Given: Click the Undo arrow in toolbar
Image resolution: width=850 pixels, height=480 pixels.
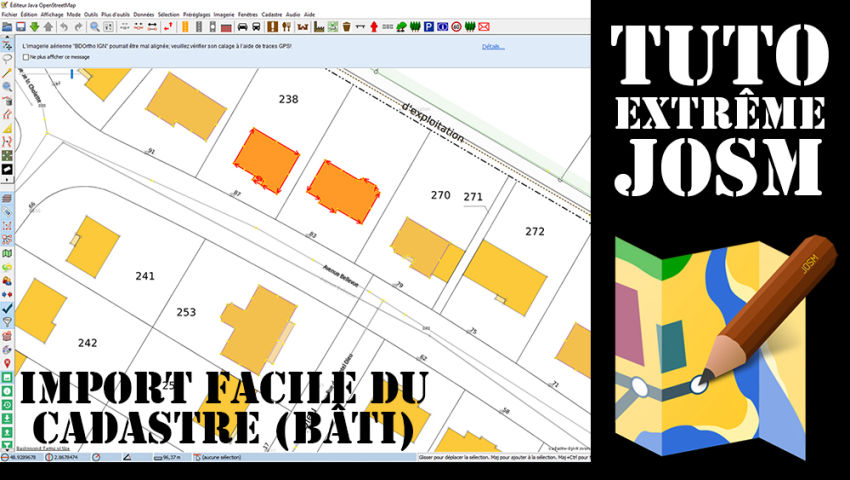Looking at the screenshot, I should [64, 27].
